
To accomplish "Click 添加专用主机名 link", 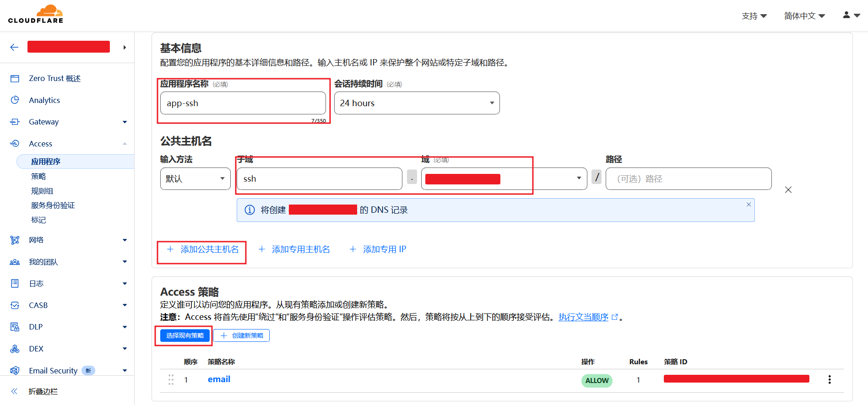I will click(294, 249).
